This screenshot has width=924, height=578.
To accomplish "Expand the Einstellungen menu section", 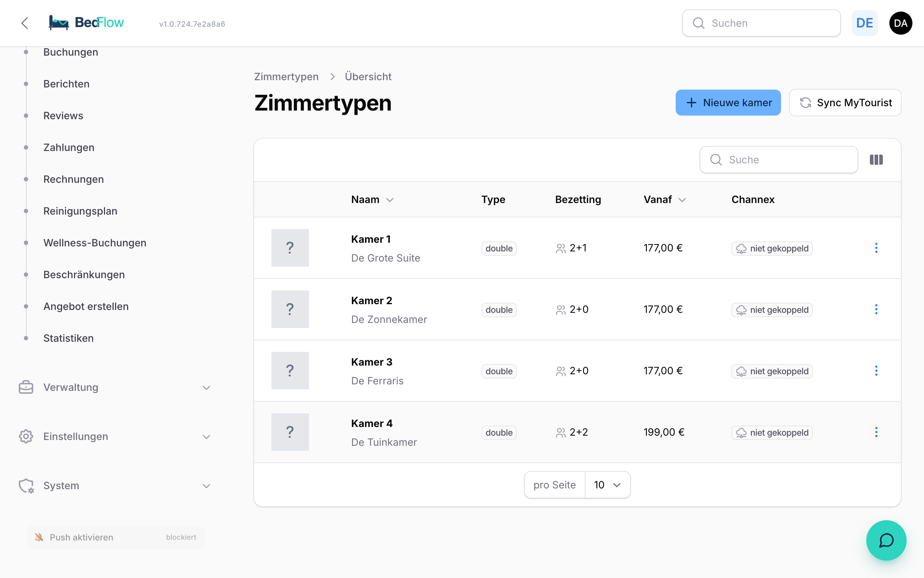I will pyautogui.click(x=114, y=436).
